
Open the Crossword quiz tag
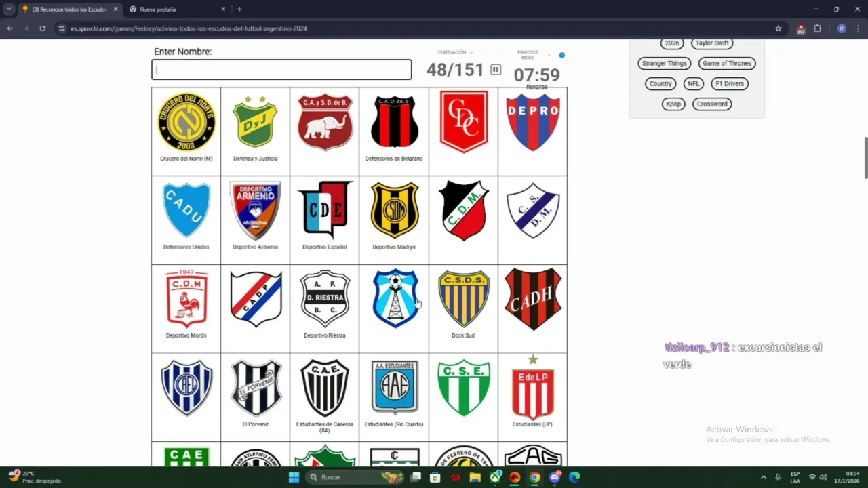coord(712,104)
